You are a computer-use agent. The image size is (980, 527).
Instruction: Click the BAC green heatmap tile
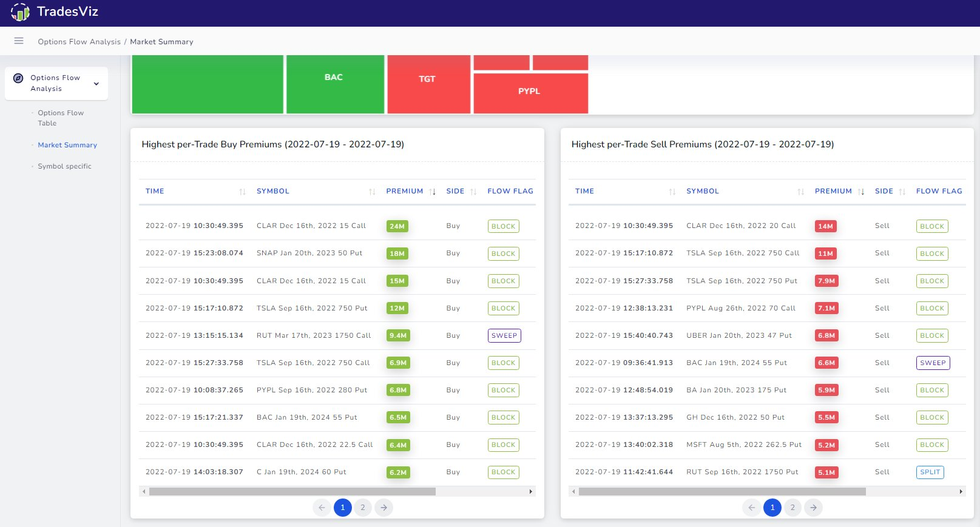[335, 84]
